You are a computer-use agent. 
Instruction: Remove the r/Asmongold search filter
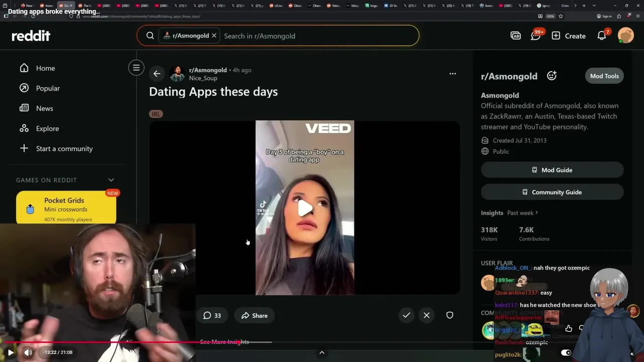point(214,36)
